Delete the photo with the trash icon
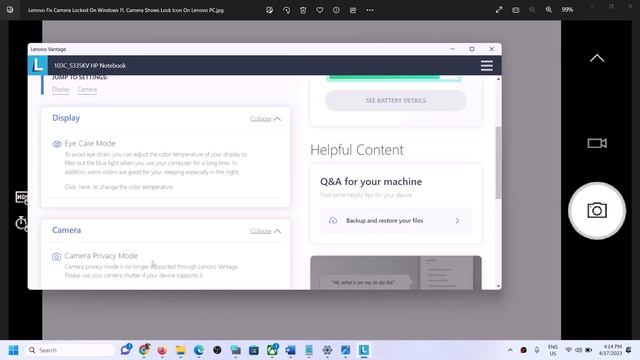The image size is (640, 360). click(303, 10)
